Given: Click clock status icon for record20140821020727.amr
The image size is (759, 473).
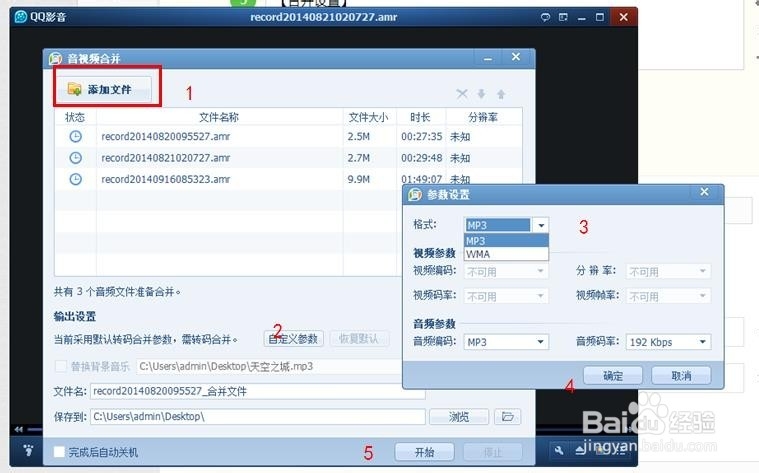Looking at the screenshot, I should (x=76, y=158).
